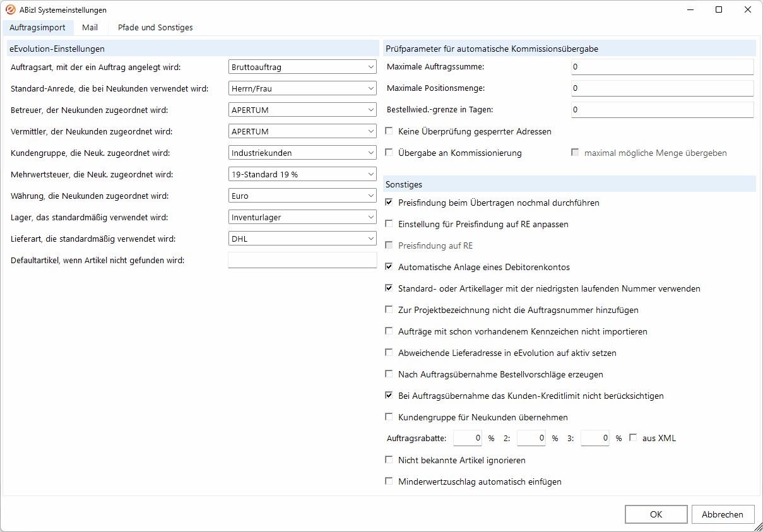Tick the aus XML checkbox
The width and height of the screenshot is (763, 532).
click(634, 438)
